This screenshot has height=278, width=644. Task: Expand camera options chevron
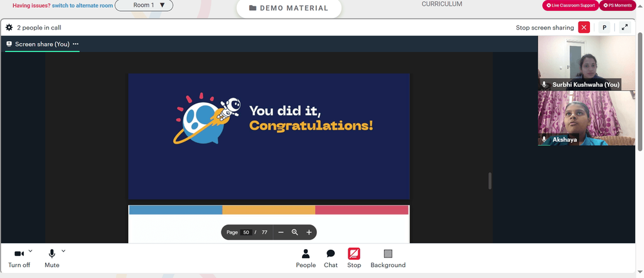(x=30, y=251)
